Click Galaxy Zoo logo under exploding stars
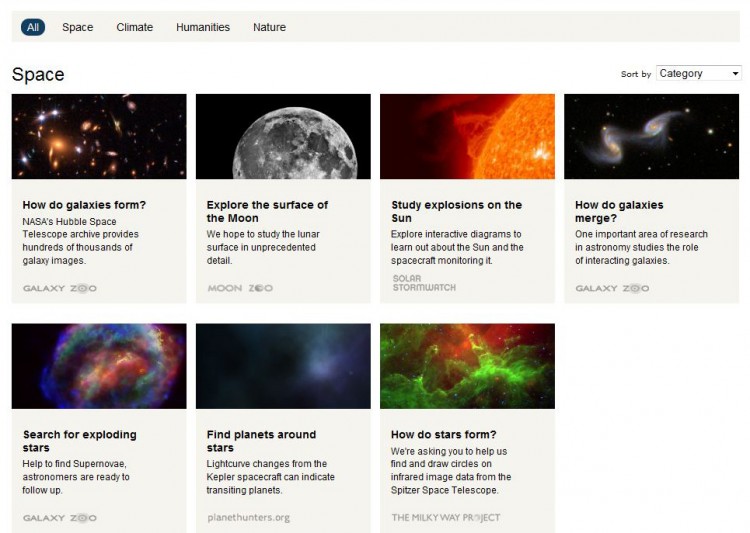The width and height of the screenshot is (750, 533). click(60, 518)
